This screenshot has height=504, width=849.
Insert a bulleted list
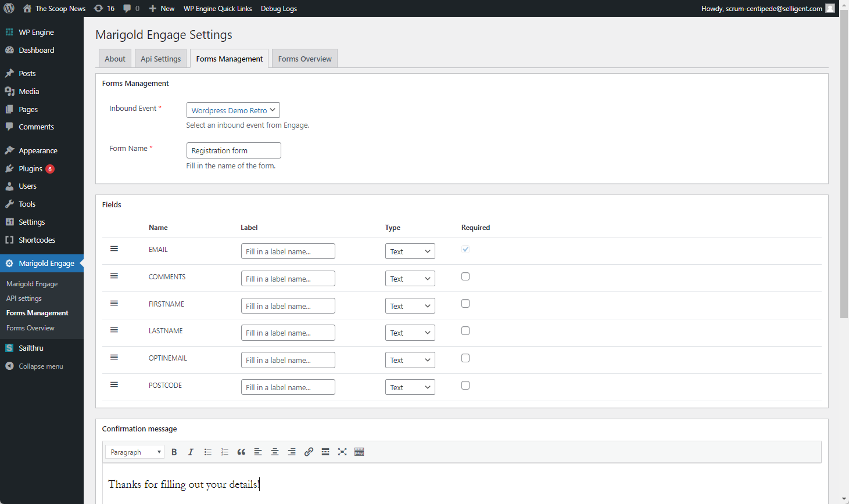207,452
